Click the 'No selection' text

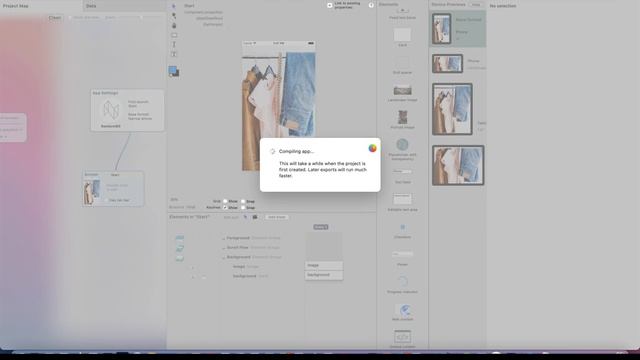click(x=503, y=6)
